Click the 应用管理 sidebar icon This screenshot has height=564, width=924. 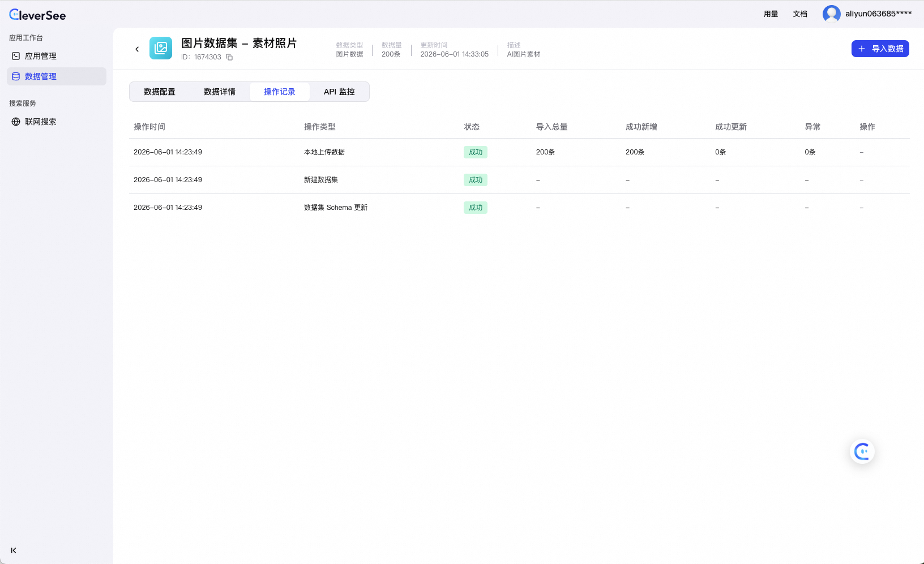pyautogui.click(x=16, y=56)
